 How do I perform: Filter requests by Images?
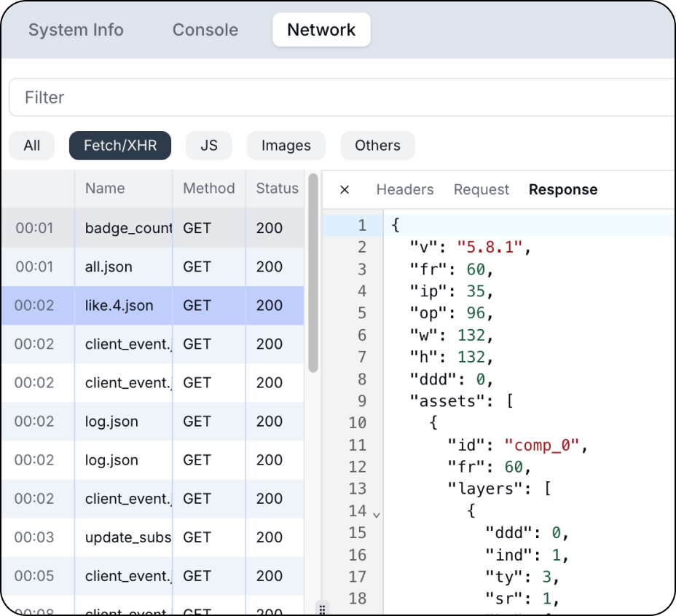pyautogui.click(x=286, y=146)
